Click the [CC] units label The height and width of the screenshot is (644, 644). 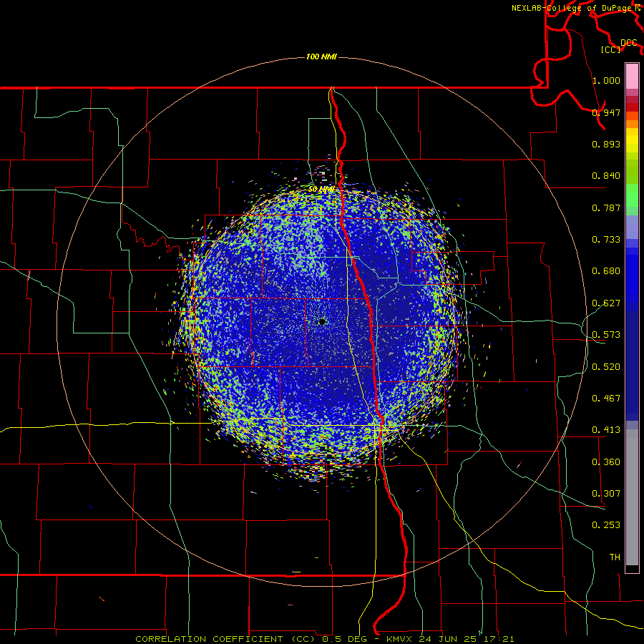point(611,49)
